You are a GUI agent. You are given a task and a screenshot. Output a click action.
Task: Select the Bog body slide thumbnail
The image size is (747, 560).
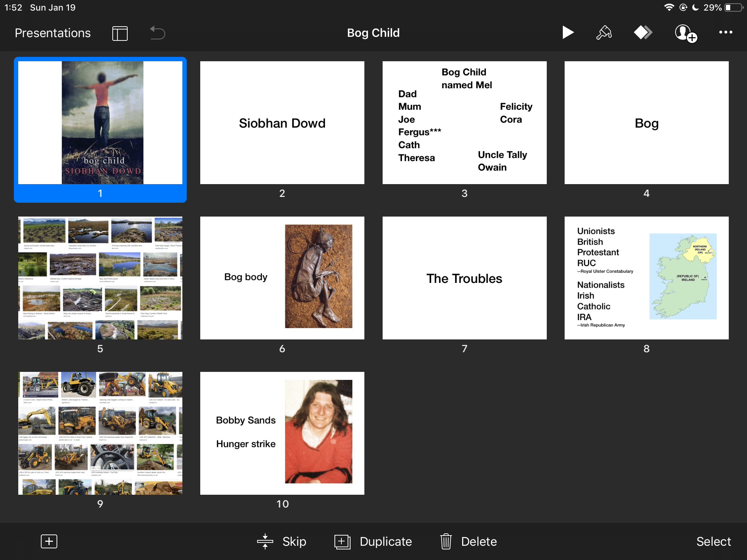coord(282,278)
